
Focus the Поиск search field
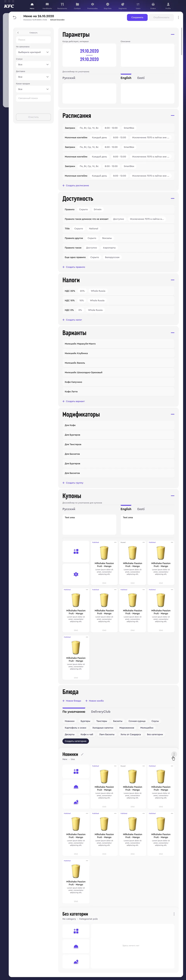[x=34, y=40]
